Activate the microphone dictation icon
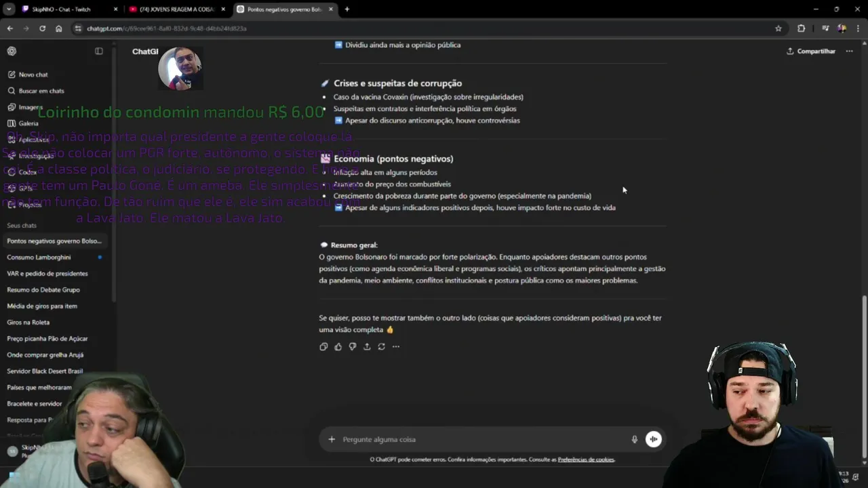The image size is (868, 488). coord(635,439)
